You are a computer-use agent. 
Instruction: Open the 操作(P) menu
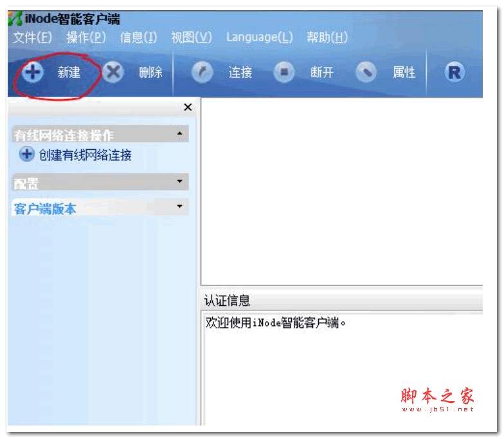coord(86,37)
